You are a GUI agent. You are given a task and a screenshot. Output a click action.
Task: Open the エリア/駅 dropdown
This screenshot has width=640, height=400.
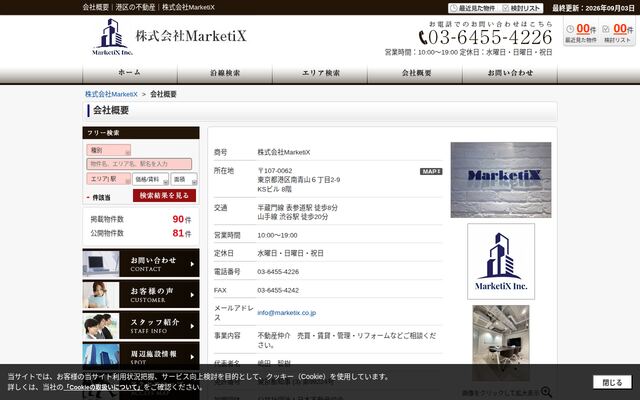tap(109, 179)
